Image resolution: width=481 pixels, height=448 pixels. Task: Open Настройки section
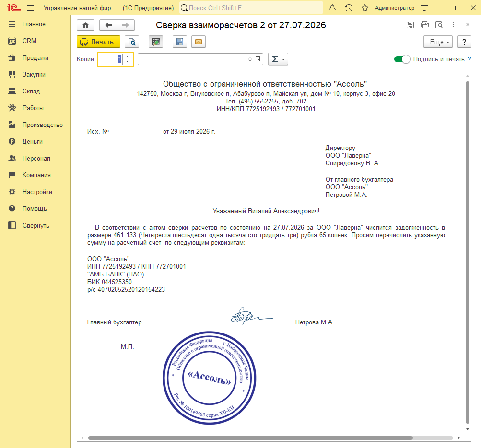click(35, 192)
